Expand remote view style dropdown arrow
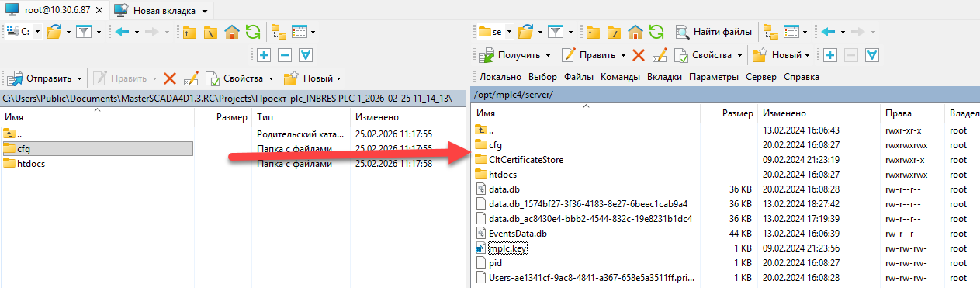The height and width of the screenshot is (288, 980). tap(805, 33)
